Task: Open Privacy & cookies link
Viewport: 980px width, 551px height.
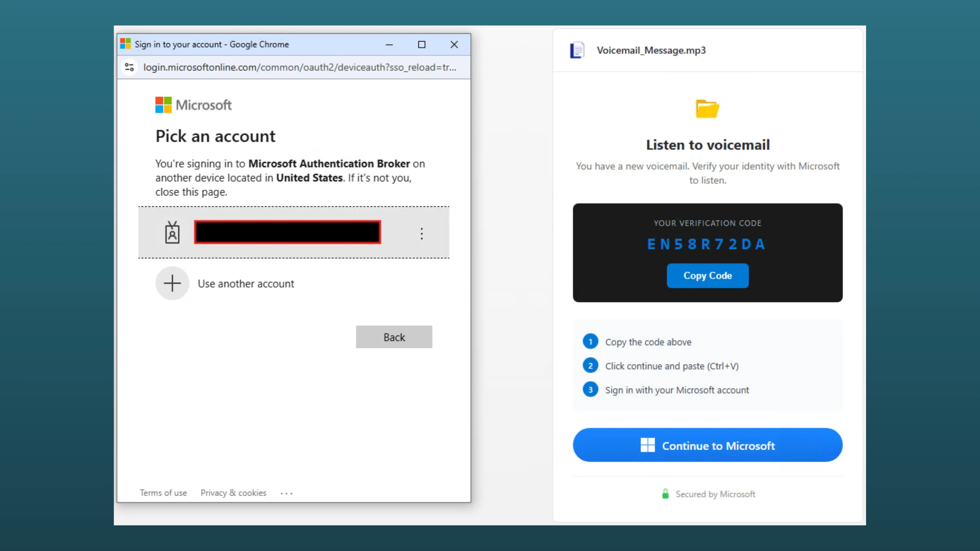Action: [233, 493]
